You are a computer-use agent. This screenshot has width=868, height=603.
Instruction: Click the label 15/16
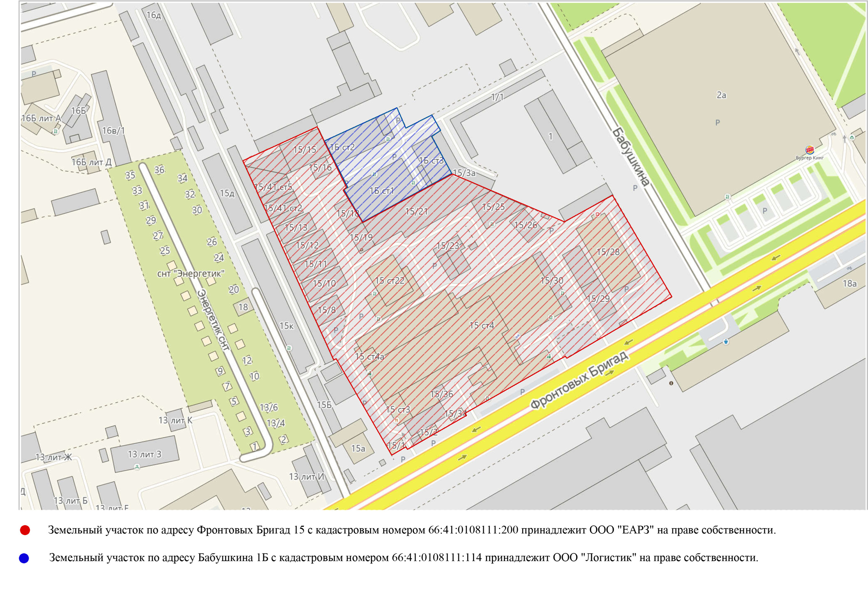click(x=320, y=167)
